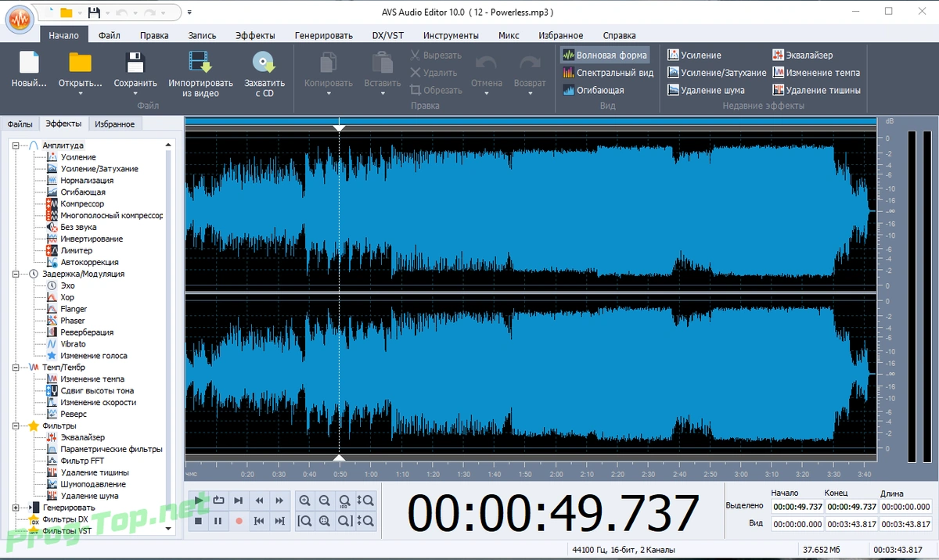Open the customize quick access toolbar arrow
This screenshot has height=560, width=939.
[x=189, y=13]
